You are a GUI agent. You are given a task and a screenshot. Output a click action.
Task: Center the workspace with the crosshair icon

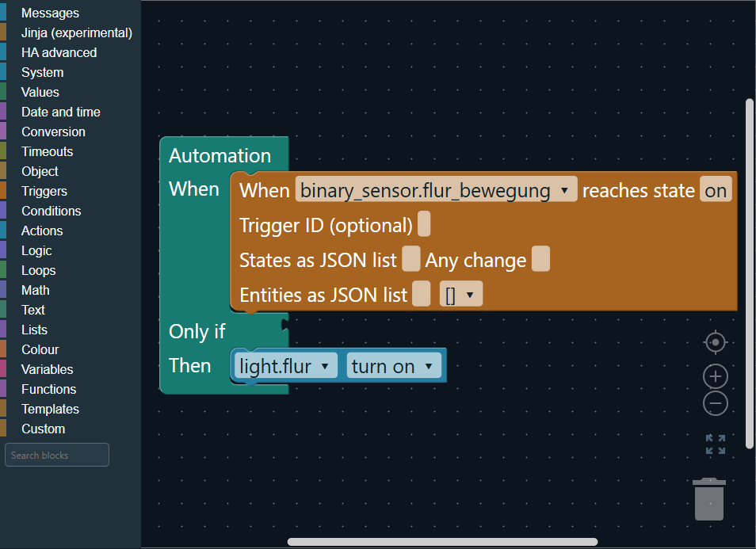716,342
